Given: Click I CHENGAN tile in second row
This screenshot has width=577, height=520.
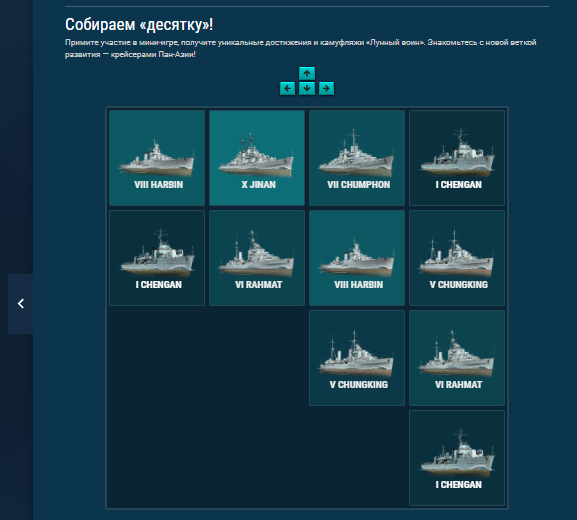Looking at the screenshot, I should pos(157,258).
